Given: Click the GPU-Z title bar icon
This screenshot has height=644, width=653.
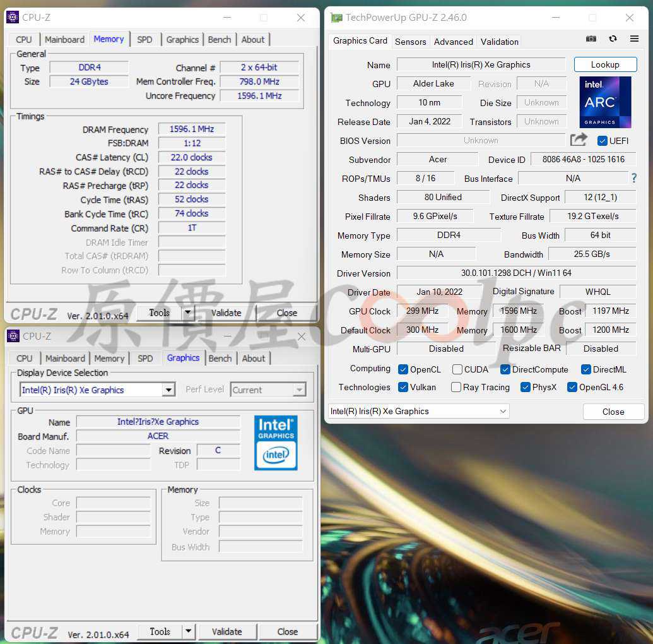Looking at the screenshot, I should tap(336, 18).
